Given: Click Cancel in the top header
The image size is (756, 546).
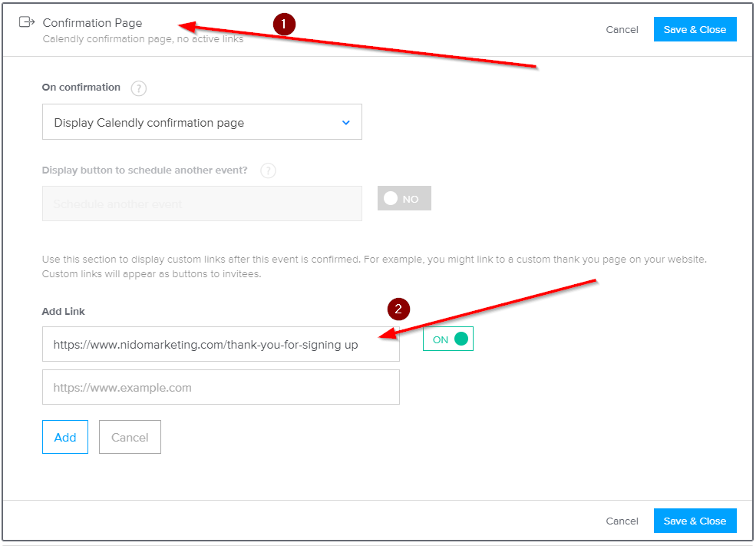Looking at the screenshot, I should coord(622,30).
